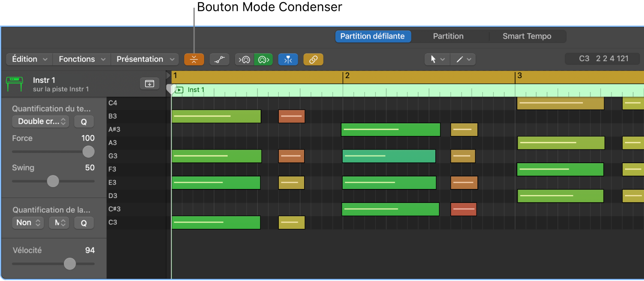The image size is (644, 281).
Task: Click the D3 key label
Action: (x=113, y=196)
